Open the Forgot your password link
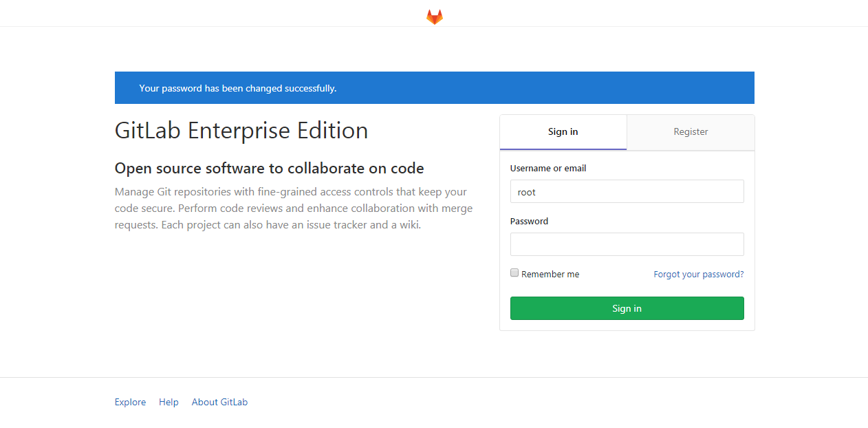 click(x=698, y=274)
